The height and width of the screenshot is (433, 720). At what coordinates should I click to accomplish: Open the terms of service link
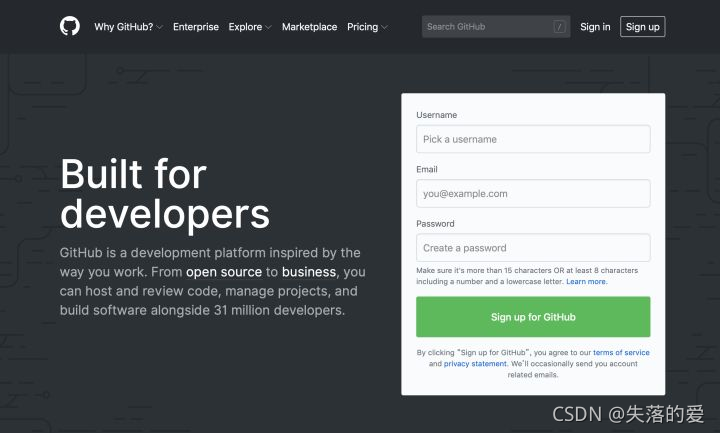(621, 352)
